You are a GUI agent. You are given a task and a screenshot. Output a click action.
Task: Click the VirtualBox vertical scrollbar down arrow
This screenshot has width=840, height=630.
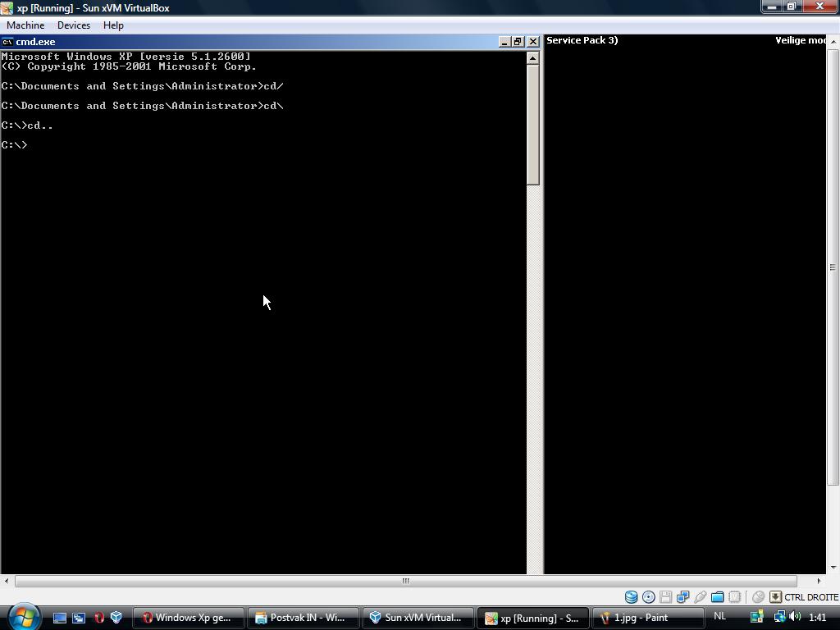coord(833,568)
